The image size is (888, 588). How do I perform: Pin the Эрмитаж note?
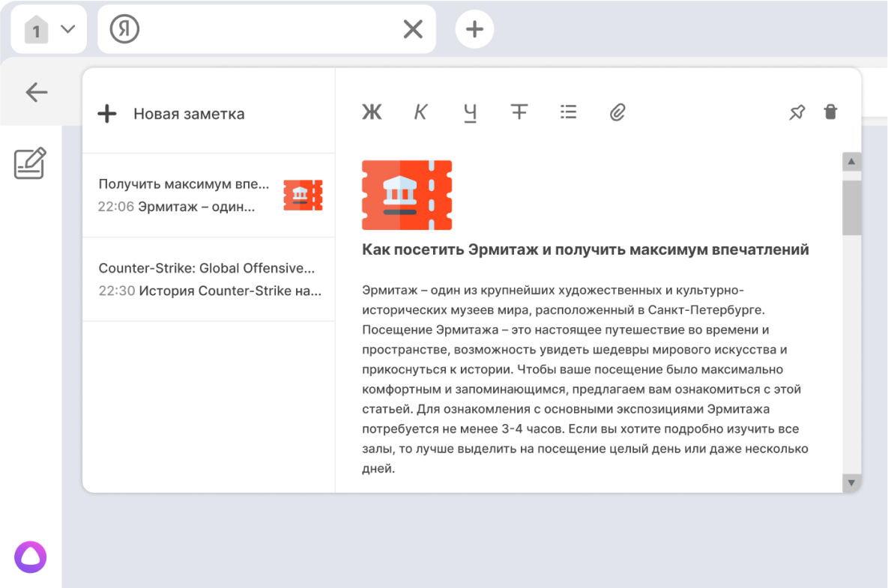coord(797,112)
